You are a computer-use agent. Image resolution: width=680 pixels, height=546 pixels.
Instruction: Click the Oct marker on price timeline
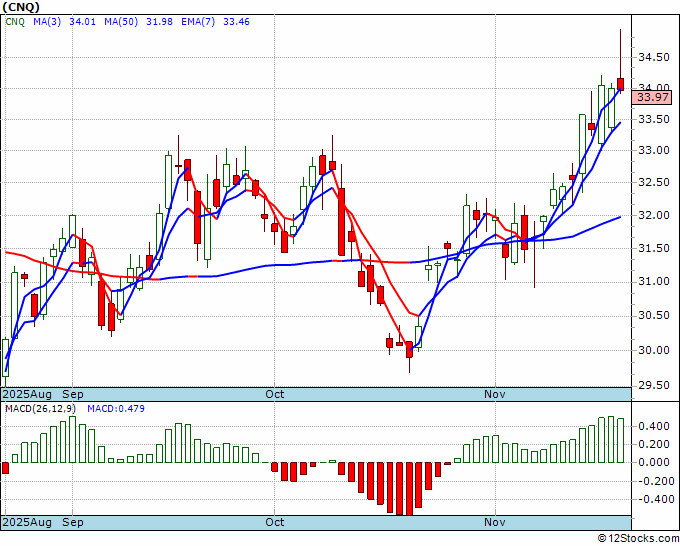coord(275,394)
